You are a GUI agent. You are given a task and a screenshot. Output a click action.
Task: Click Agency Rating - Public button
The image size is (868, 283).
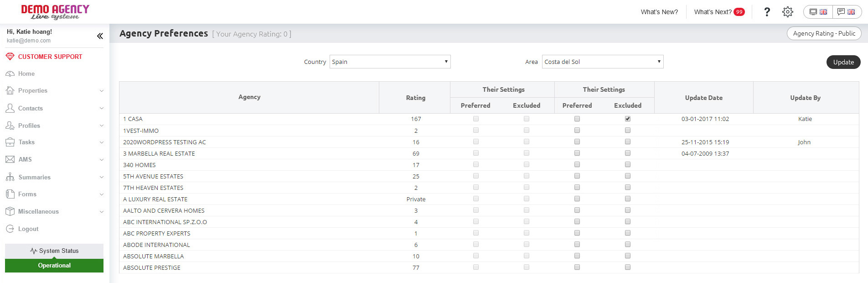(824, 33)
